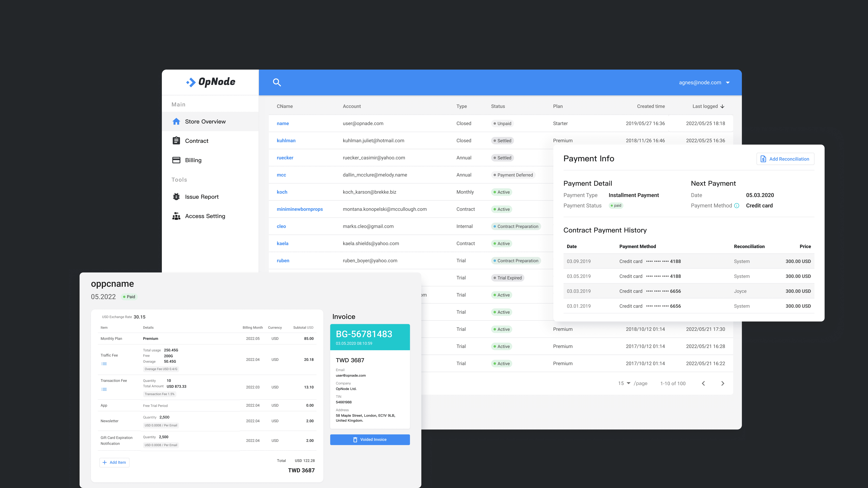
Task: Click the USD Exchange Rate 30.15 value
Action: click(x=139, y=317)
